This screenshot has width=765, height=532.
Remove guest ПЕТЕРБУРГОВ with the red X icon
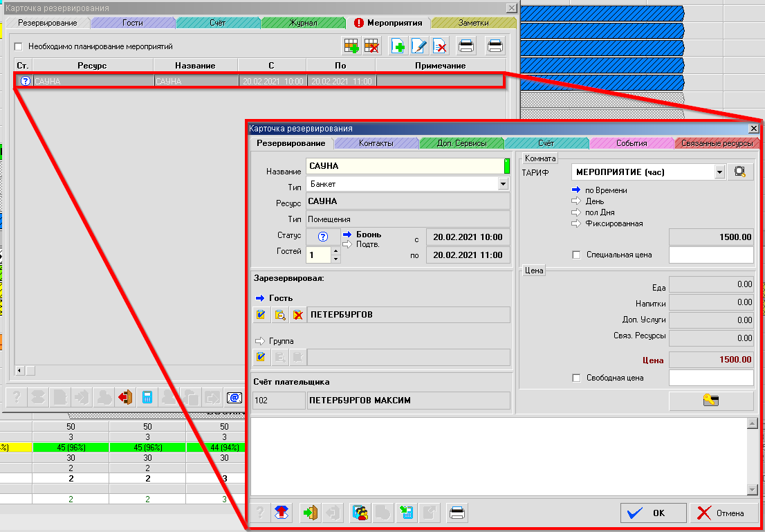(x=297, y=315)
